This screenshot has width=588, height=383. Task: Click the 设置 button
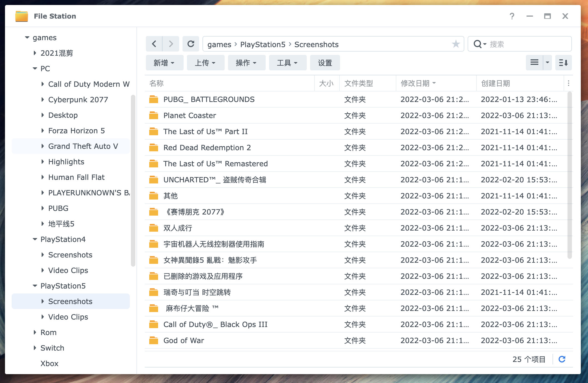[x=325, y=63]
